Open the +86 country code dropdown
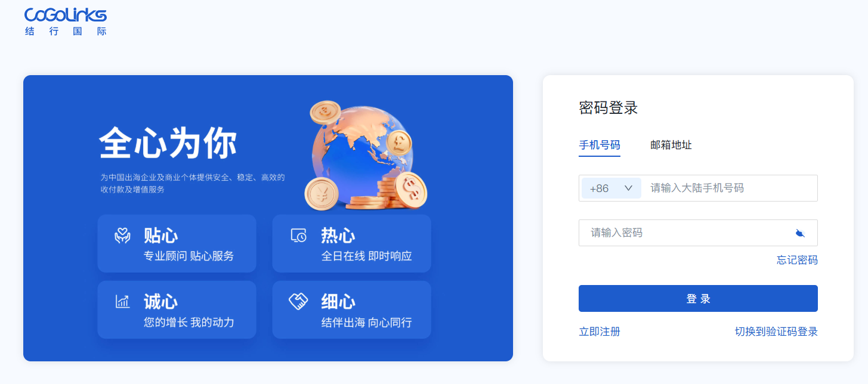 click(611, 188)
